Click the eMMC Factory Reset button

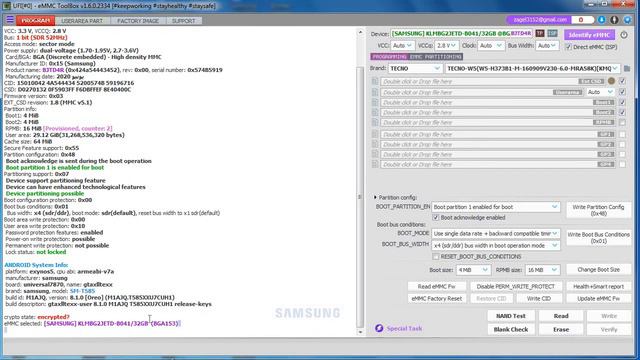436,298
